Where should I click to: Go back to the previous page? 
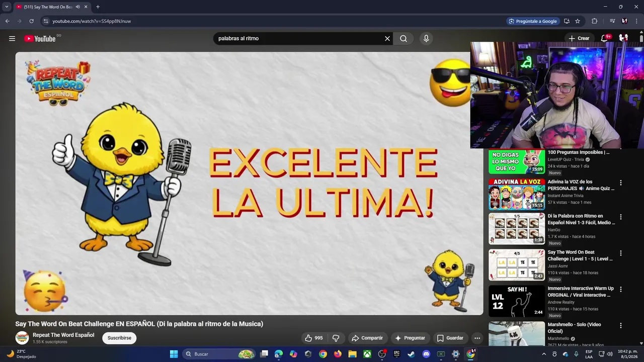point(7,21)
